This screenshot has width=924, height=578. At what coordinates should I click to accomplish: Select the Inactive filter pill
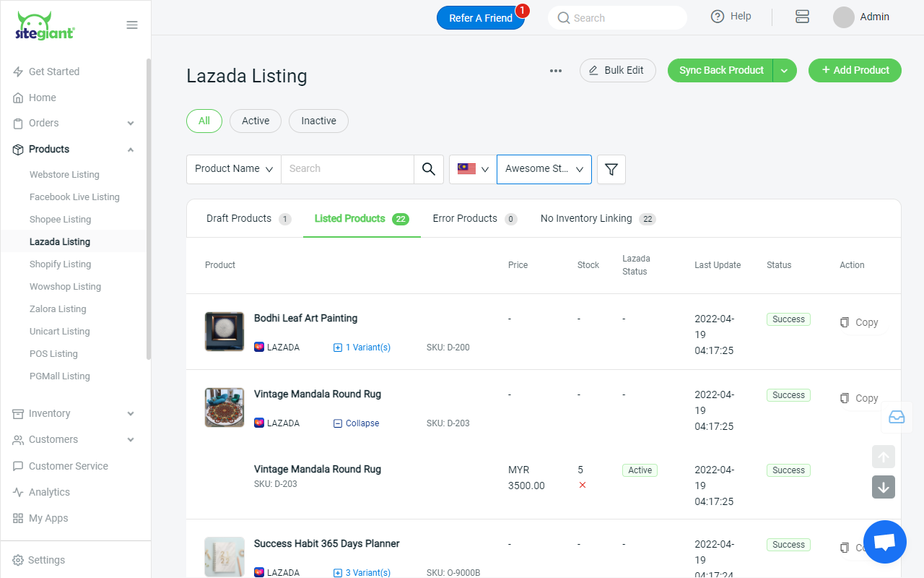coord(318,121)
